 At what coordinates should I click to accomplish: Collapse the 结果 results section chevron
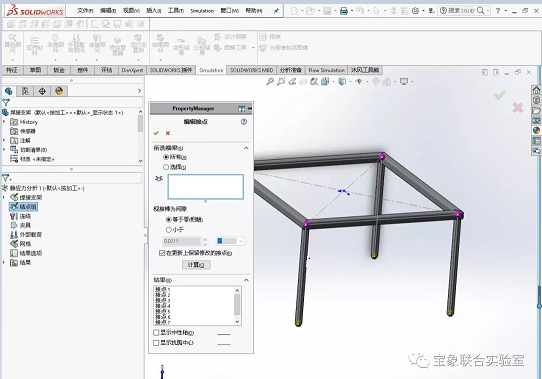pos(246,280)
